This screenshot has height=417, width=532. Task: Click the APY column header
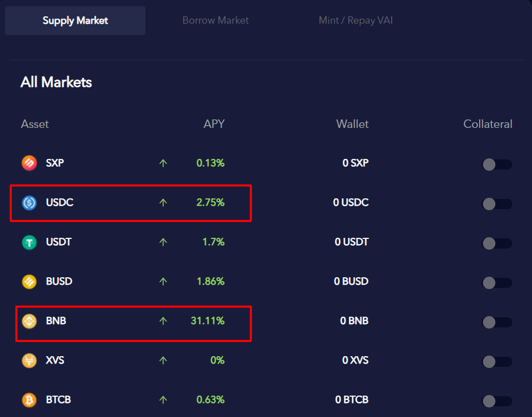tap(214, 124)
